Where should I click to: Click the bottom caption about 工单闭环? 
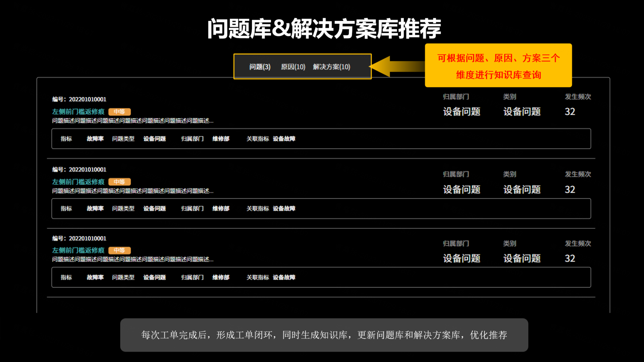pos(324,335)
